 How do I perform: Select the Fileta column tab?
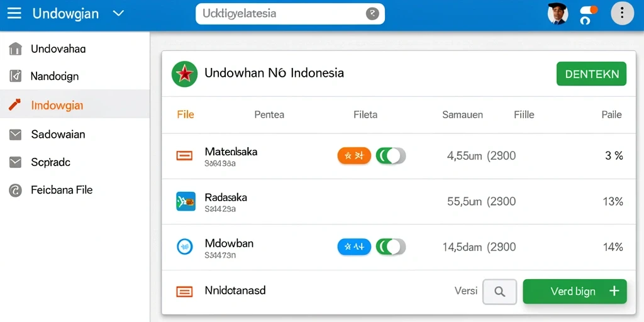365,115
